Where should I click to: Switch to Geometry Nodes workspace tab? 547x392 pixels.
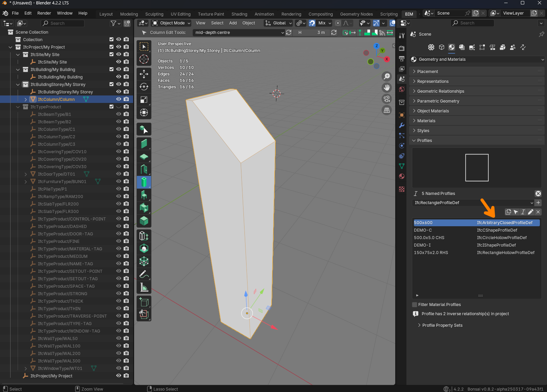357,14
